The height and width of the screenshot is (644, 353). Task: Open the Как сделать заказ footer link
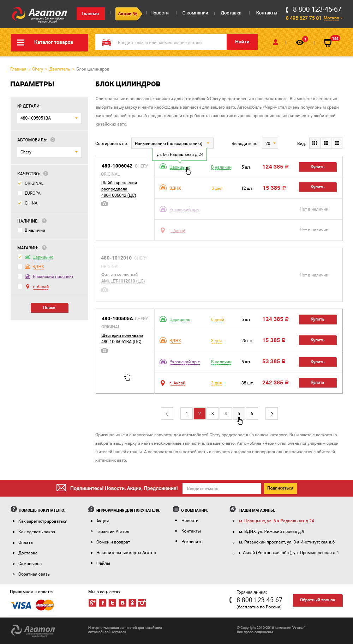[x=37, y=531]
